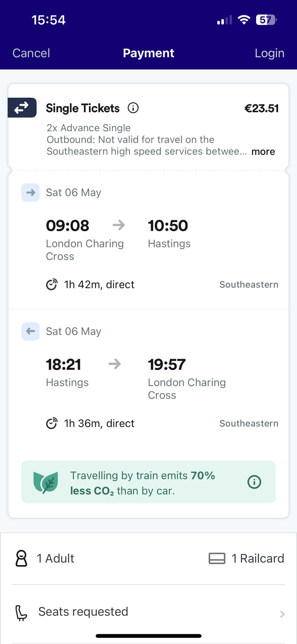The height and width of the screenshot is (644, 297).
Task: Open the 1 Railcard option
Action: pyautogui.click(x=257, y=558)
